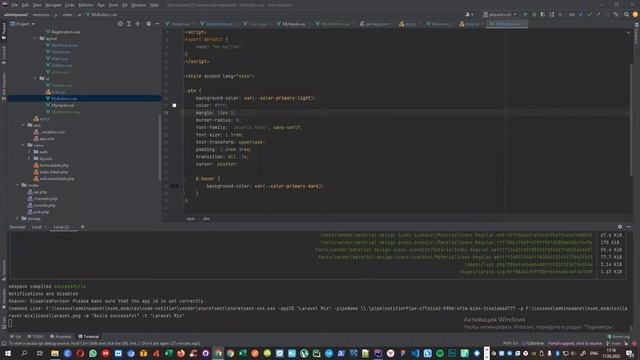The width and height of the screenshot is (640, 360).
Task: Click the green Run button in toolbar
Action: pos(525,14)
